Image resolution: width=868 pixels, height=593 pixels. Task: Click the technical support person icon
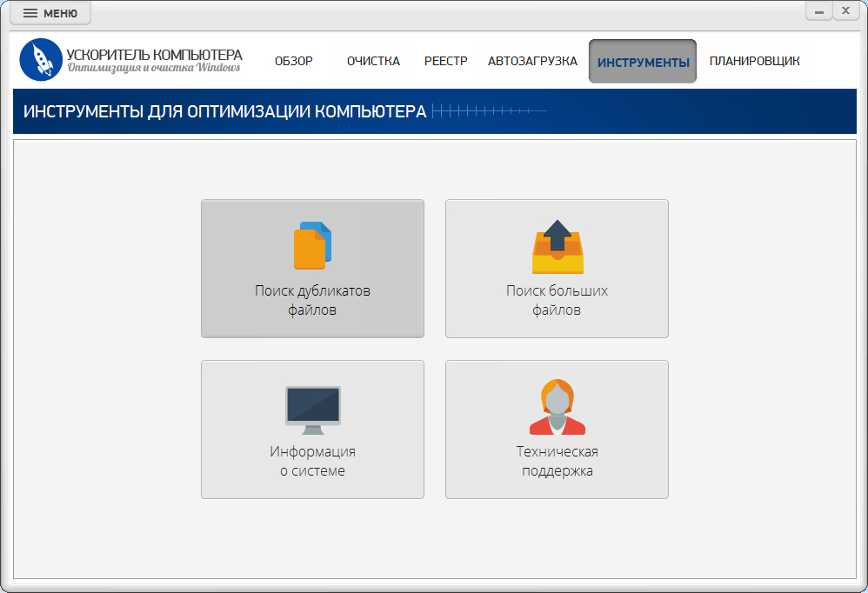(557, 407)
